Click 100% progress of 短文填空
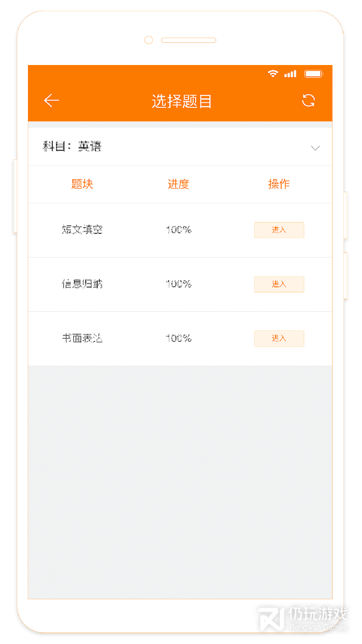Screen dimensions: 362x644 tap(178, 230)
